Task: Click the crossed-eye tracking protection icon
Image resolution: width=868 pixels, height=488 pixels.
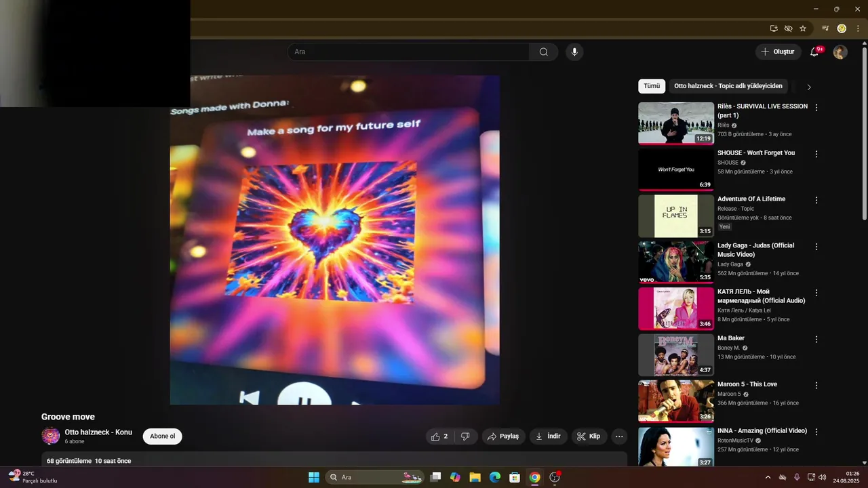Action: 788,28
